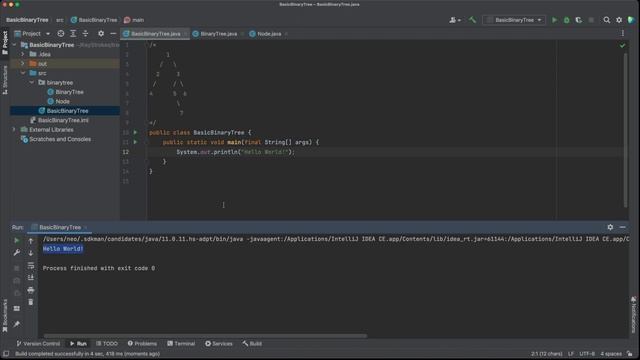Switch to BinaryTree.java editor tab

point(218,34)
